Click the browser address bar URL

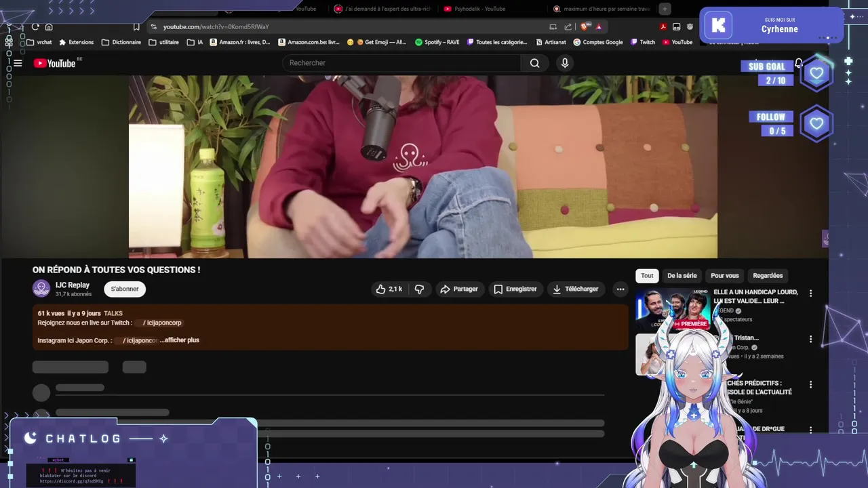(216, 26)
